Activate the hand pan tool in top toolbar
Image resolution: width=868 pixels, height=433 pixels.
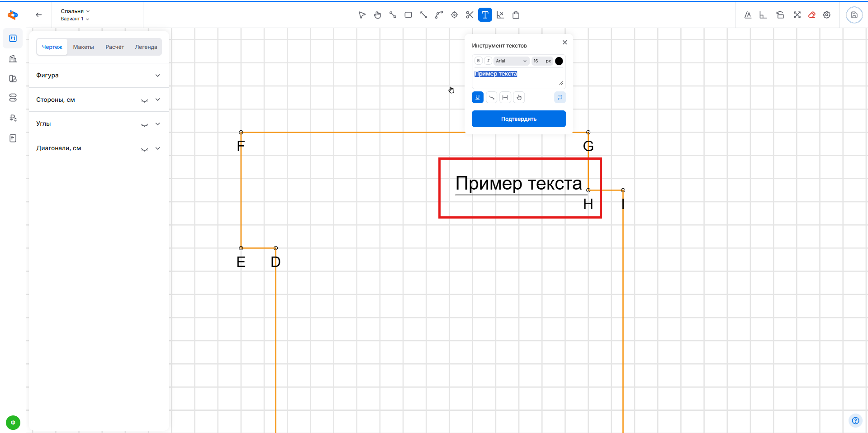point(377,15)
